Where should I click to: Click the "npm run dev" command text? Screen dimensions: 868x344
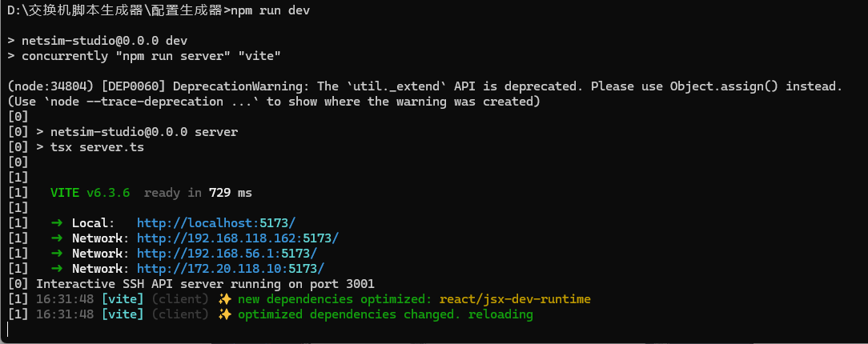[x=270, y=10]
